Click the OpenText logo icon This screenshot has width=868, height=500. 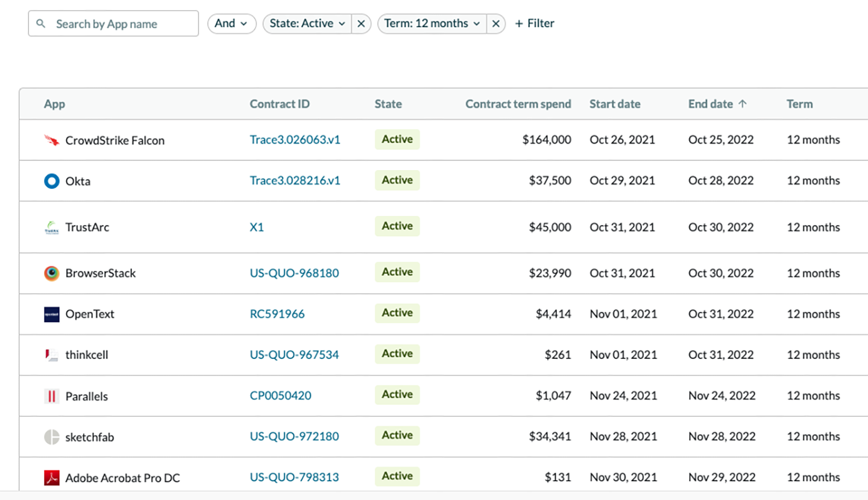click(x=52, y=314)
